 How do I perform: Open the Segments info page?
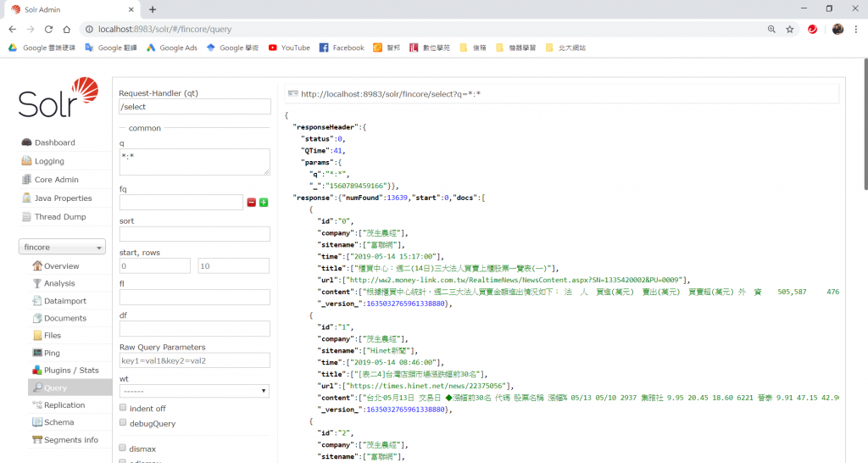71,440
